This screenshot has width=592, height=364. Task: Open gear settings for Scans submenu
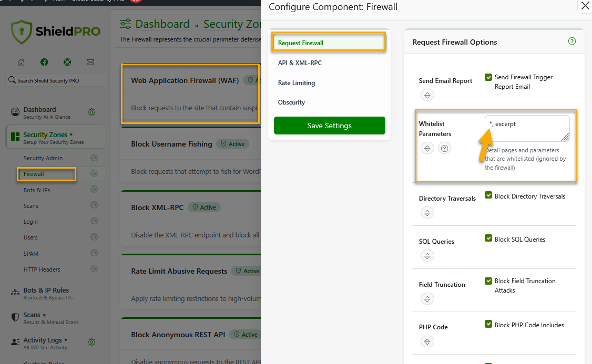94,205
